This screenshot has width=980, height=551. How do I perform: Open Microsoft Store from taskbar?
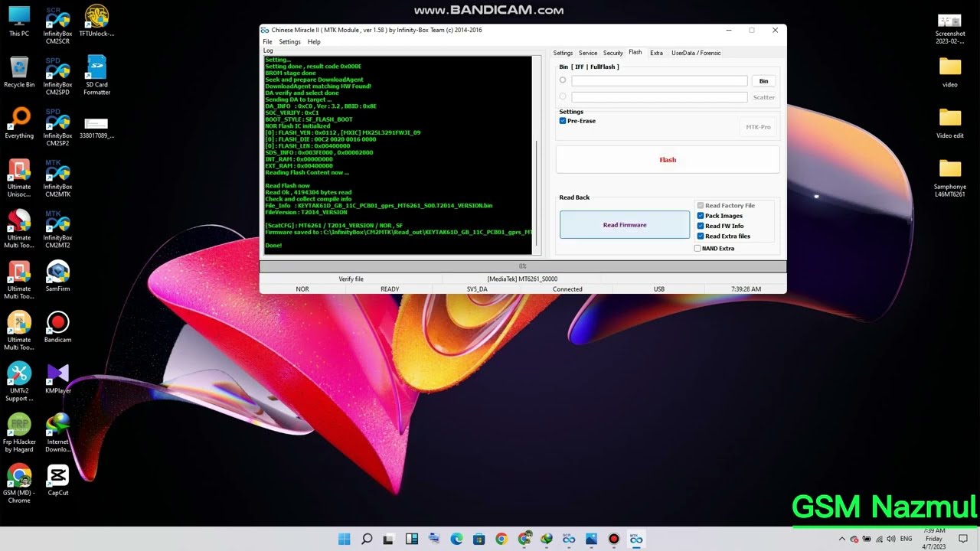(479, 539)
